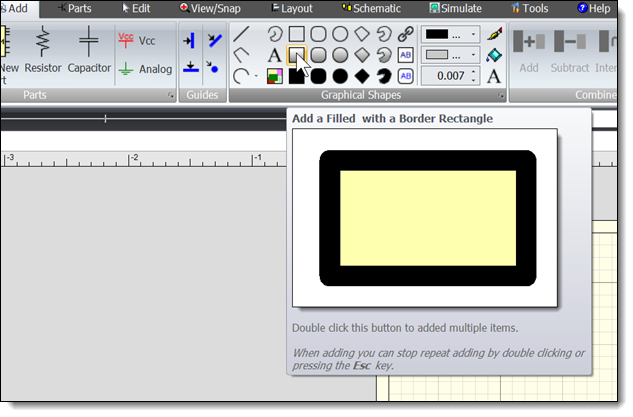
Task: Click the gray fill color swatch
Action: (x=437, y=55)
